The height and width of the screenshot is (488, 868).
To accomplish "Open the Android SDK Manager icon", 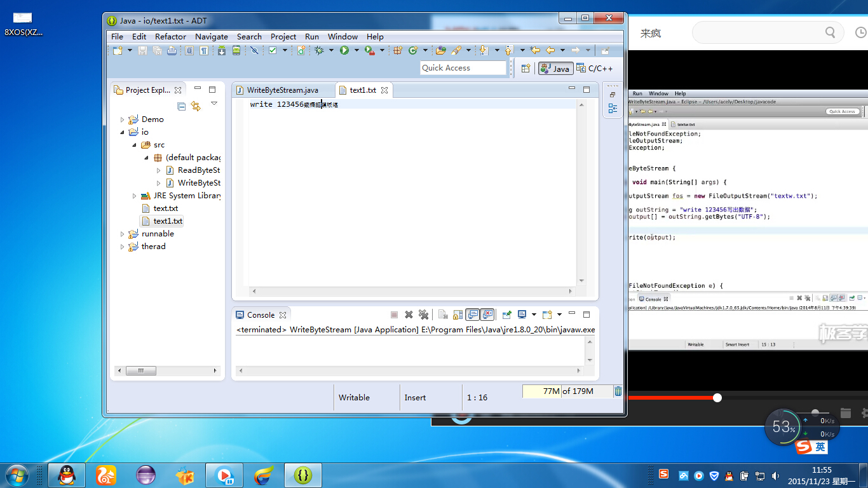I will click(x=222, y=50).
